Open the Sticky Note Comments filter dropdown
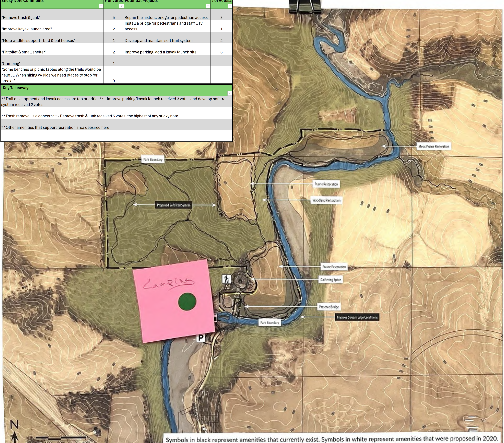 coord(101,6)
